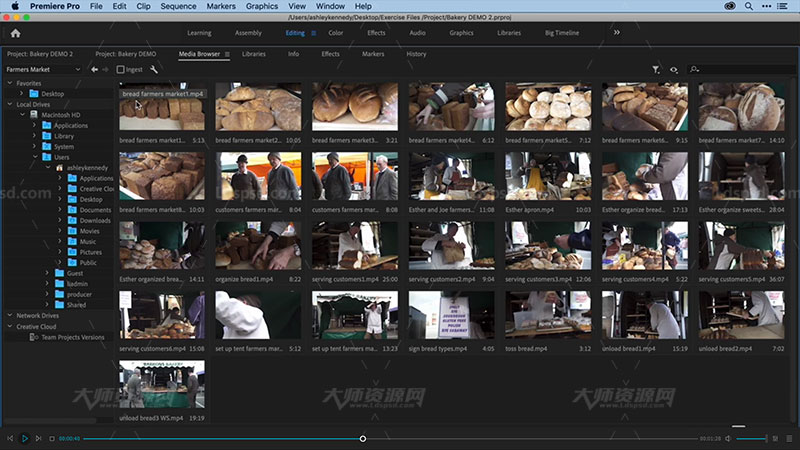Image resolution: width=800 pixels, height=450 pixels.
Task: Open the Editing workspace menu icon
Action: 314,33
